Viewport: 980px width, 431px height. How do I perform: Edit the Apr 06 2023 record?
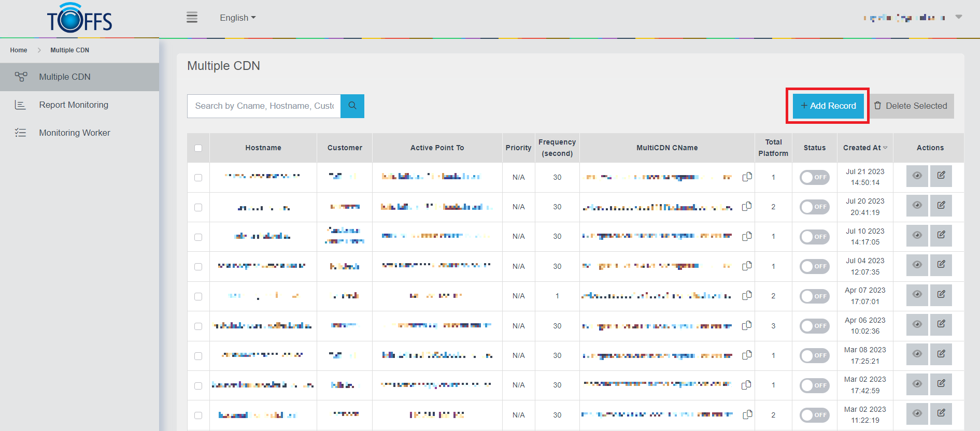tap(941, 324)
